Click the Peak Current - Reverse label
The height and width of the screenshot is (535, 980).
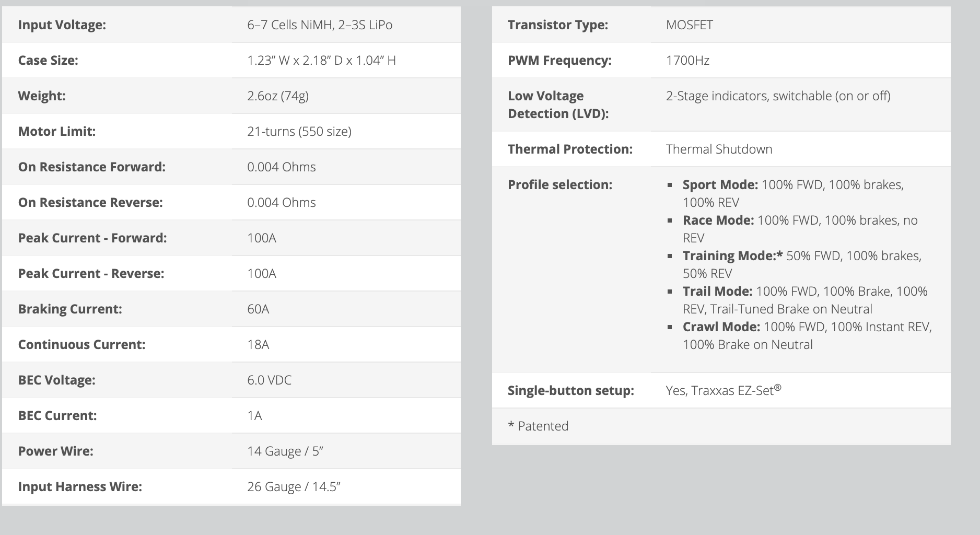91,273
